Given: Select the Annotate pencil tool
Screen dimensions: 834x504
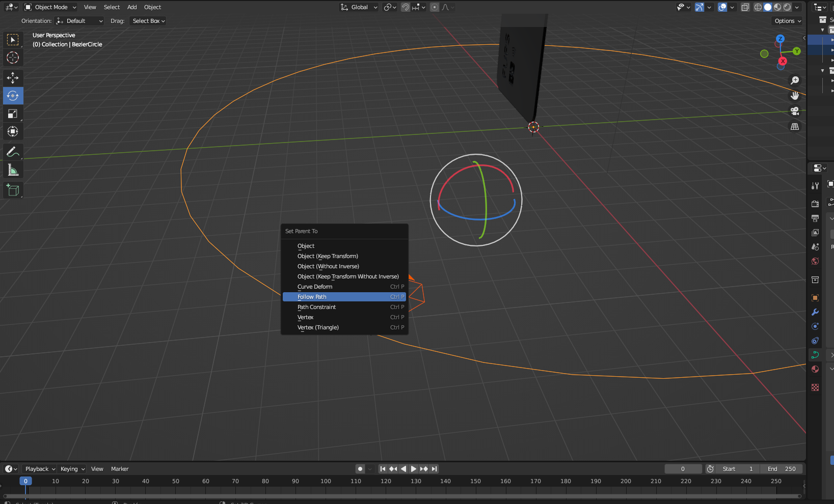Looking at the screenshot, I should [13, 152].
